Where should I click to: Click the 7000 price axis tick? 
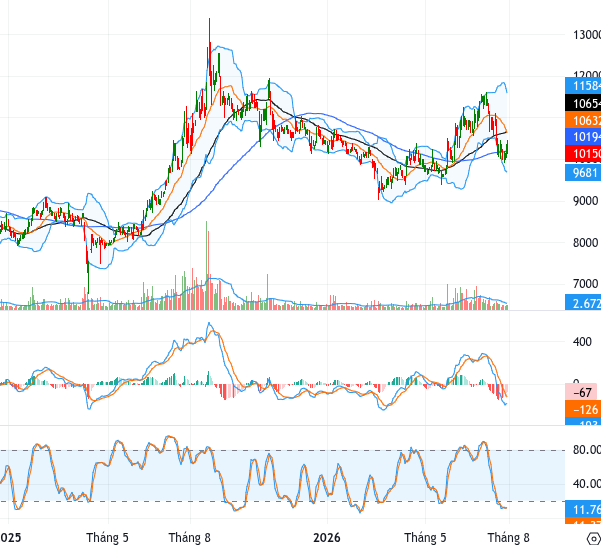585,284
